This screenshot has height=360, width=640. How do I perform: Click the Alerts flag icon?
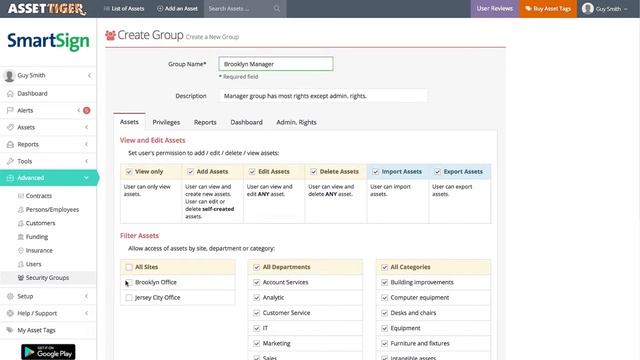tap(10, 110)
